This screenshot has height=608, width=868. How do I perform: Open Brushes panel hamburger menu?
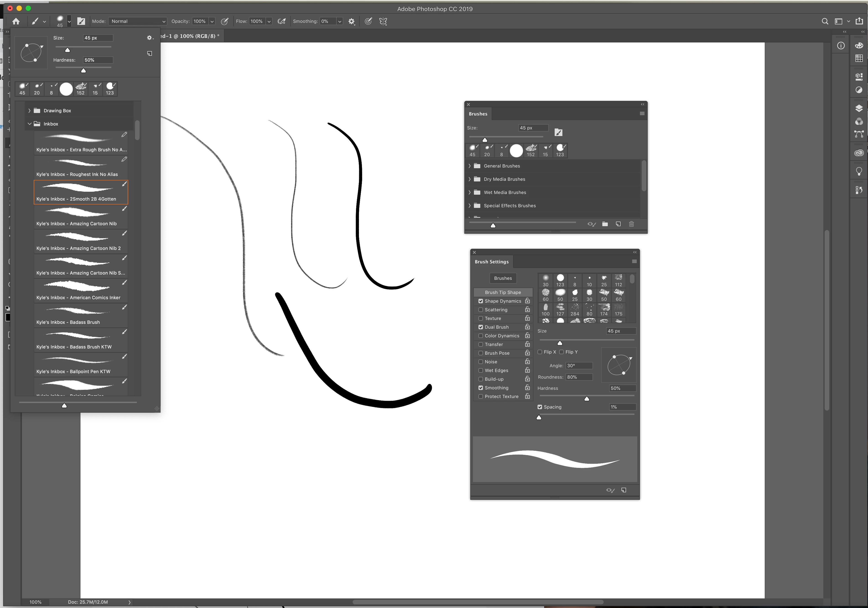(642, 113)
